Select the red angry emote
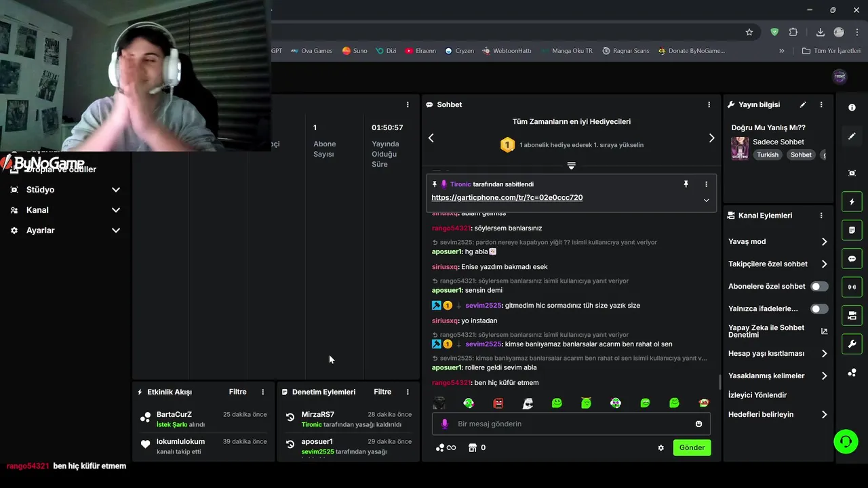This screenshot has width=868, height=488. (498, 403)
